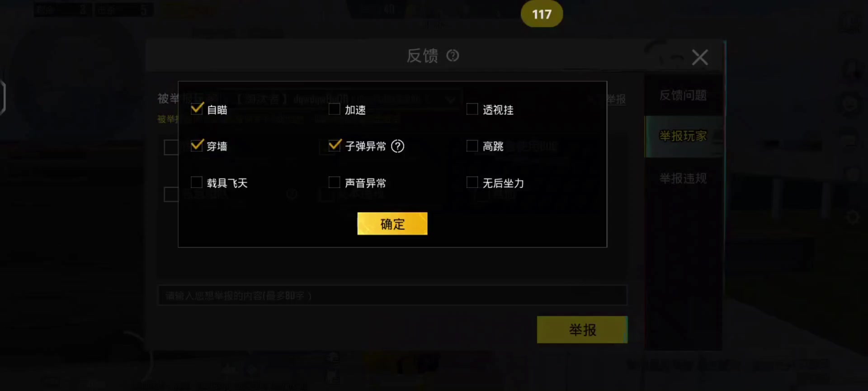
Task: Enable the 加速 checkbox
Action: [334, 109]
